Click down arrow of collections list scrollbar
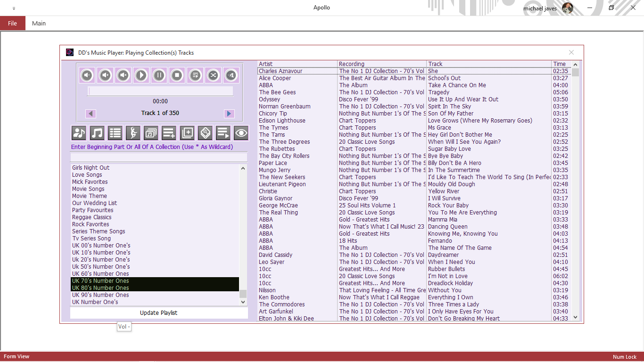The height and width of the screenshot is (362, 644). pyautogui.click(x=243, y=302)
